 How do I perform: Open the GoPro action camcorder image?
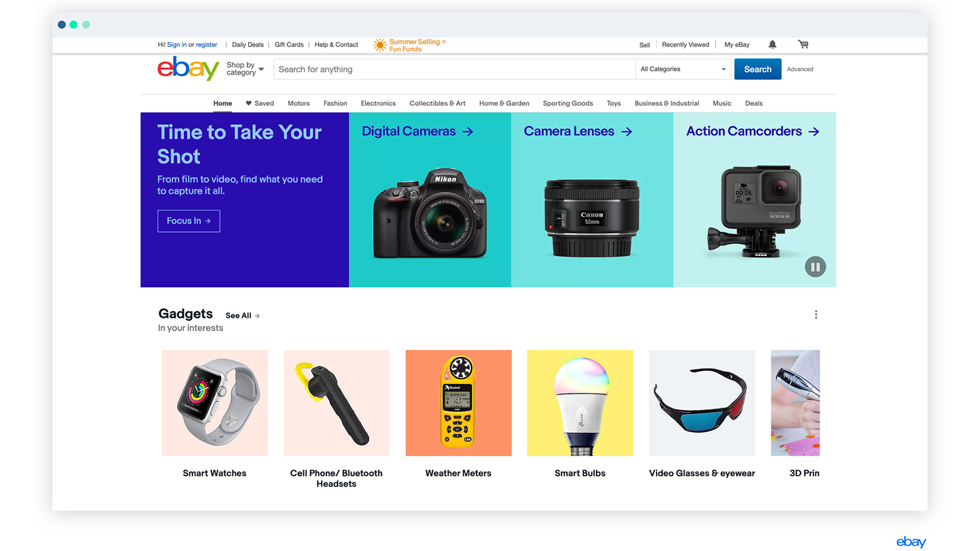[x=755, y=211]
